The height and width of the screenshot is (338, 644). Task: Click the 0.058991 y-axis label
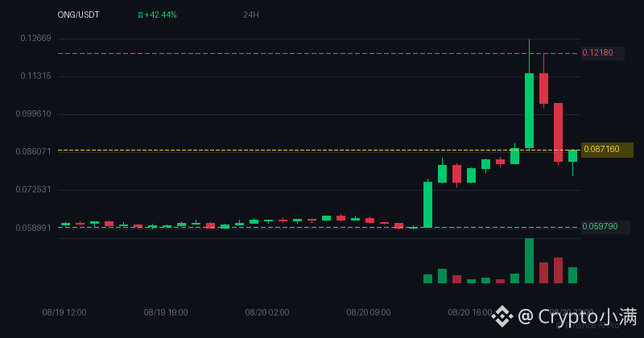pyautogui.click(x=33, y=228)
